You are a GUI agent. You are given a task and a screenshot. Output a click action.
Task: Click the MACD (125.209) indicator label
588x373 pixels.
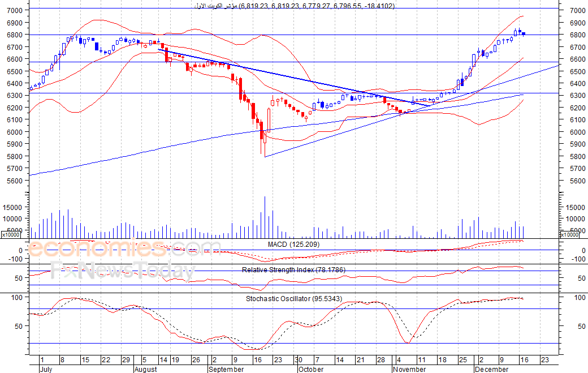(293, 245)
